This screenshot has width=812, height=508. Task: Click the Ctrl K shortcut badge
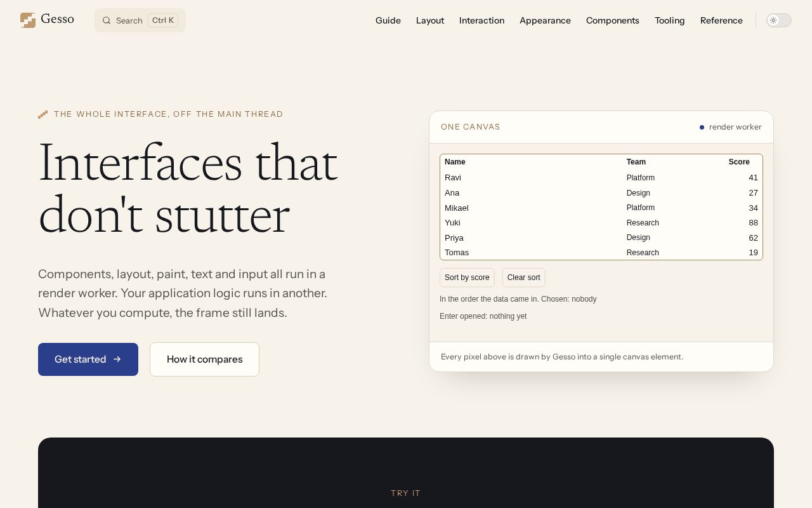[163, 20]
